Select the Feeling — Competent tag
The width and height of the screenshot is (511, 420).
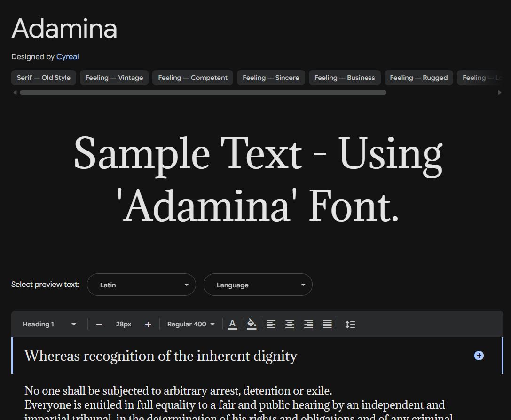pyautogui.click(x=193, y=78)
